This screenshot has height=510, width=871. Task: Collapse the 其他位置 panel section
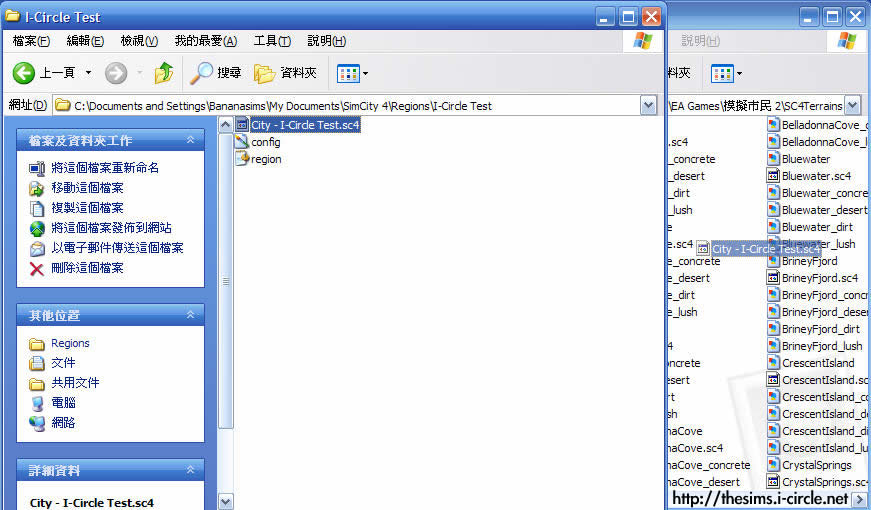tap(190, 315)
